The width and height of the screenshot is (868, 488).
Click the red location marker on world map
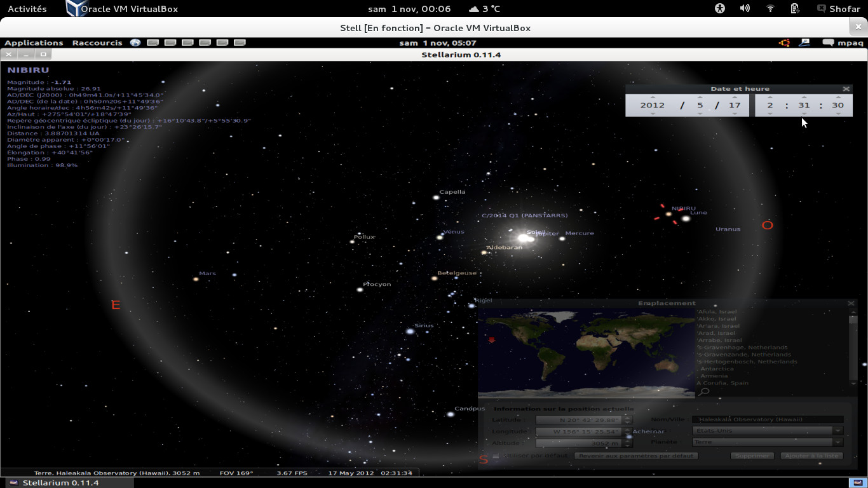point(491,340)
